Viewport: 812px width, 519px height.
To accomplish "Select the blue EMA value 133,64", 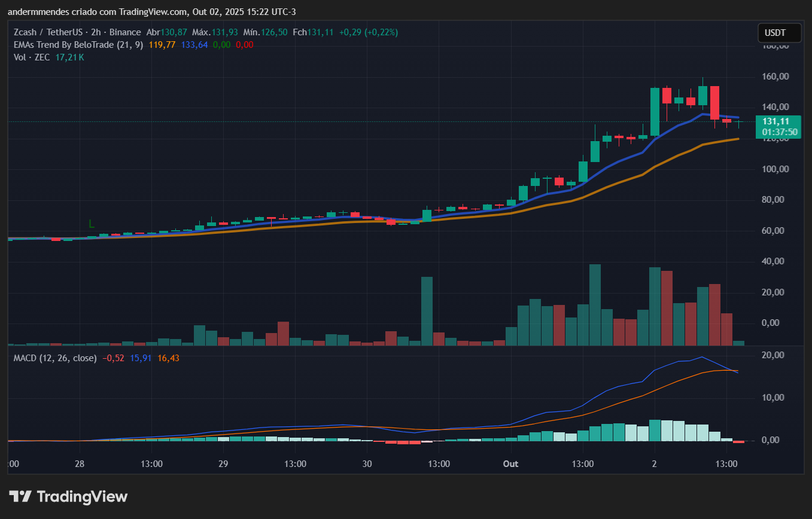I will pos(194,45).
